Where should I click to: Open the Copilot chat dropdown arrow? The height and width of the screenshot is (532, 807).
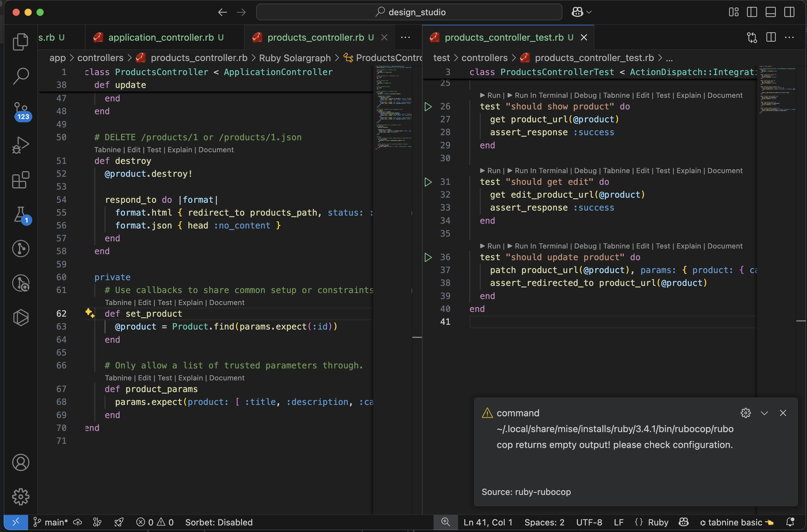pyautogui.click(x=589, y=12)
